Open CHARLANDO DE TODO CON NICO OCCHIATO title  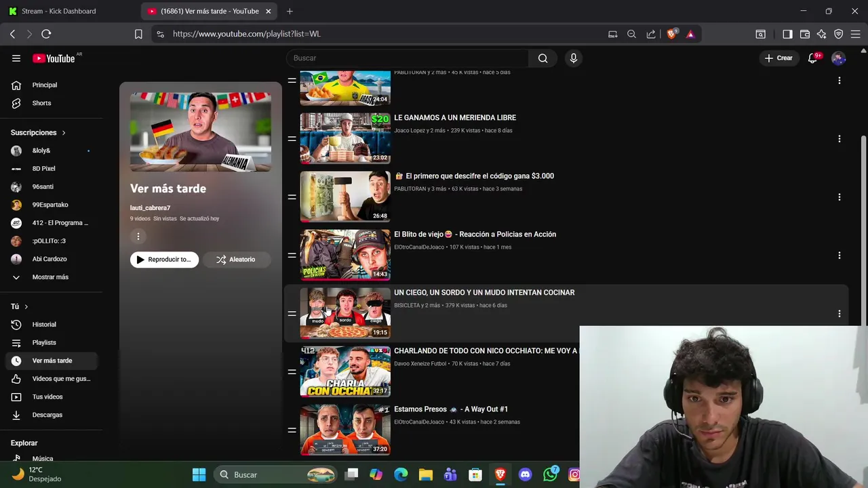click(x=486, y=351)
